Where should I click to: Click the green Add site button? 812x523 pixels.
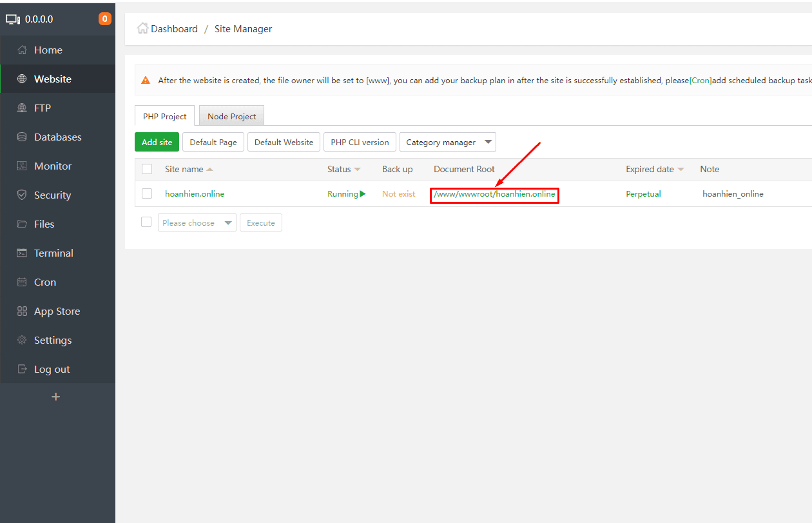pyautogui.click(x=157, y=142)
